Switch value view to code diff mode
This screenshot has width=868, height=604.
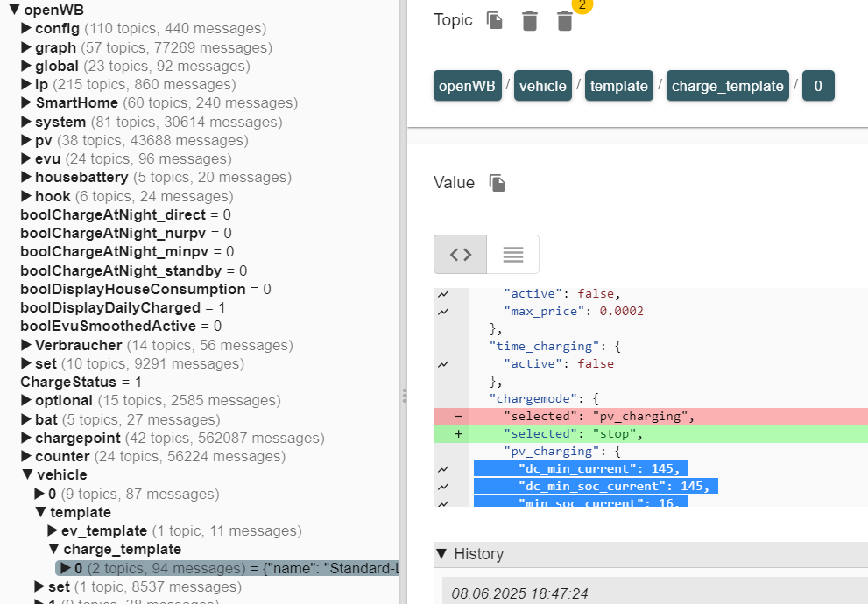pyautogui.click(x=461, y=255)
